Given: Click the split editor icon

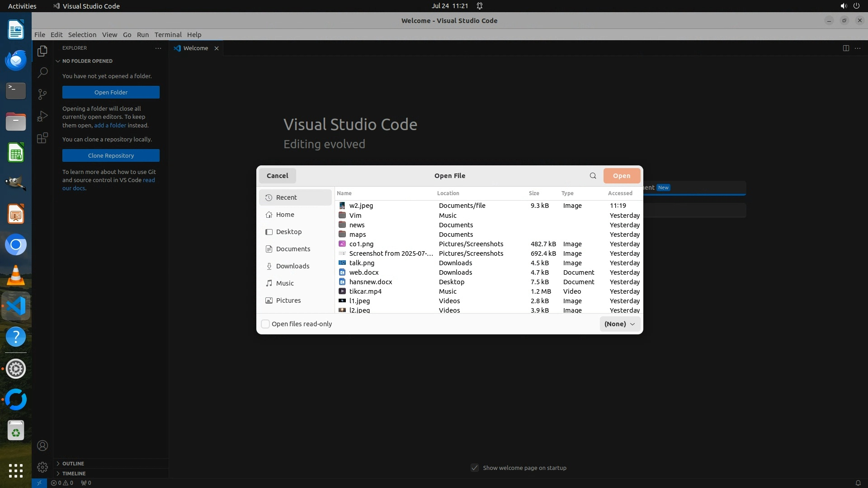Looking at the screenshot, I should [845, 48].
